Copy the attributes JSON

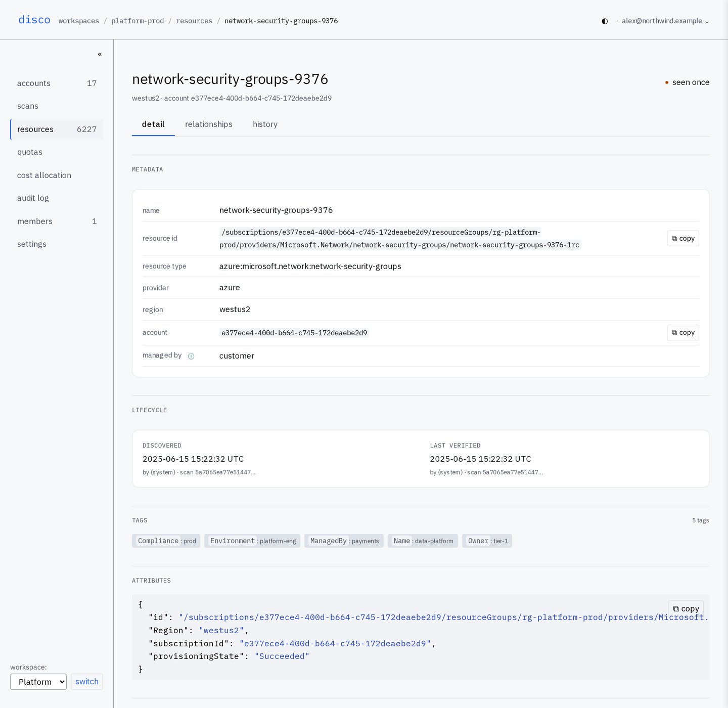(686, 609)
